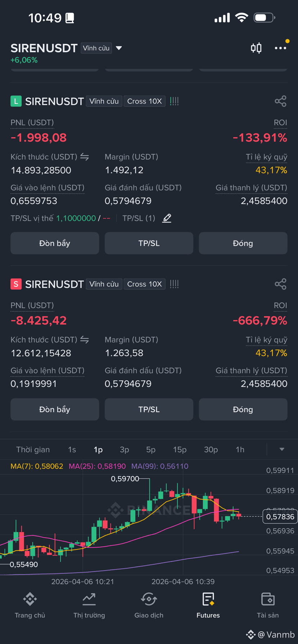Tap ROI label on long position
Viewport: 298px width, 644px height.
(280, 123)
